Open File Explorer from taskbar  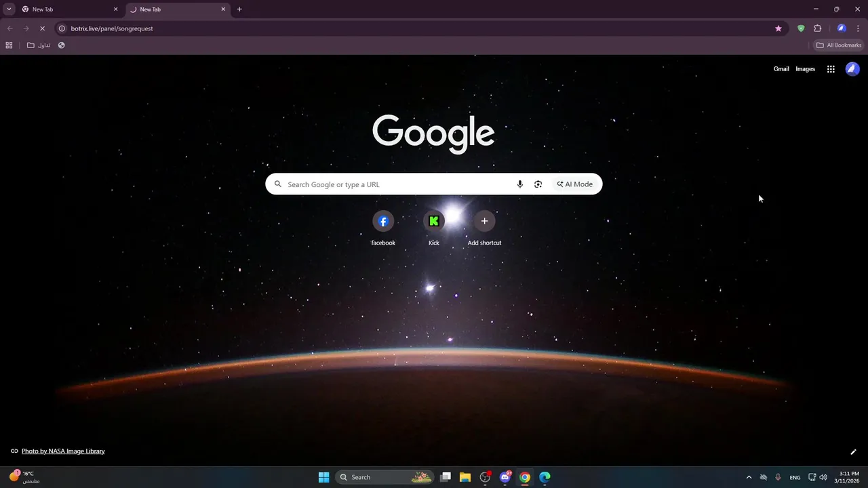pyautogui.click(x=465, y=477)
